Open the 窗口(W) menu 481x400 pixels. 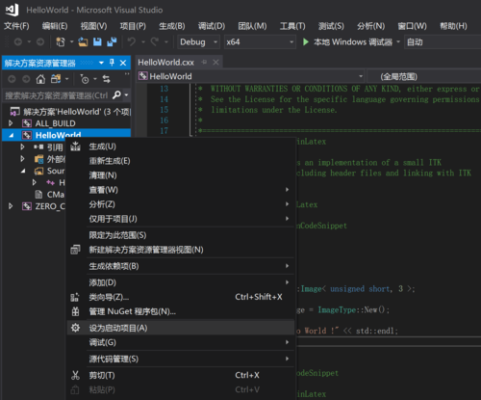(412, 26)
